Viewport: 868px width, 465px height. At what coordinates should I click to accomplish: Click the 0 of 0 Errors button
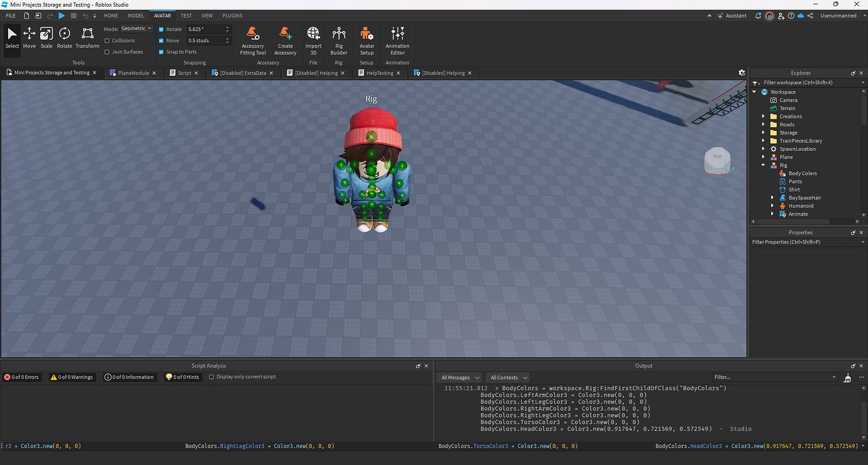21,377
